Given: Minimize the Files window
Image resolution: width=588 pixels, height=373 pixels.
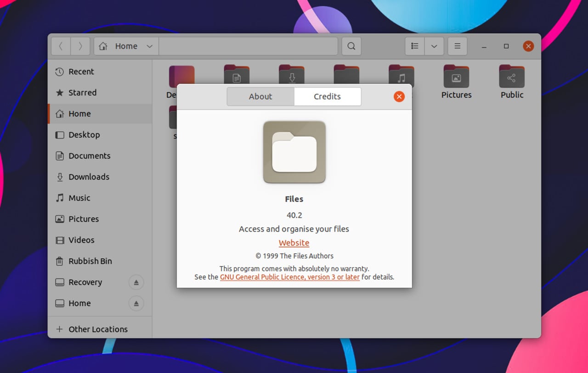Looking at the screenshot, I should tap(484, 46).
